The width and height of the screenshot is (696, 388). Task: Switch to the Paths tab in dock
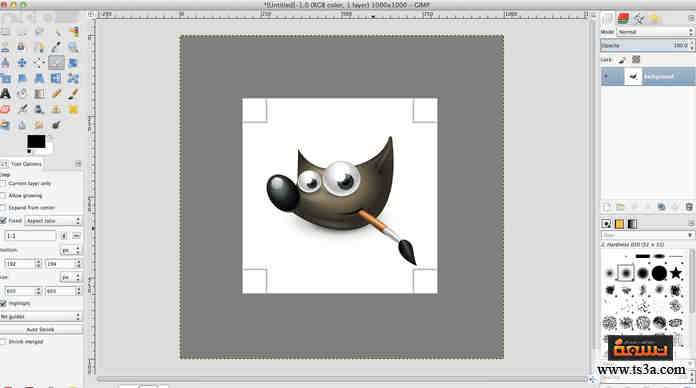(x=639, y=19)
